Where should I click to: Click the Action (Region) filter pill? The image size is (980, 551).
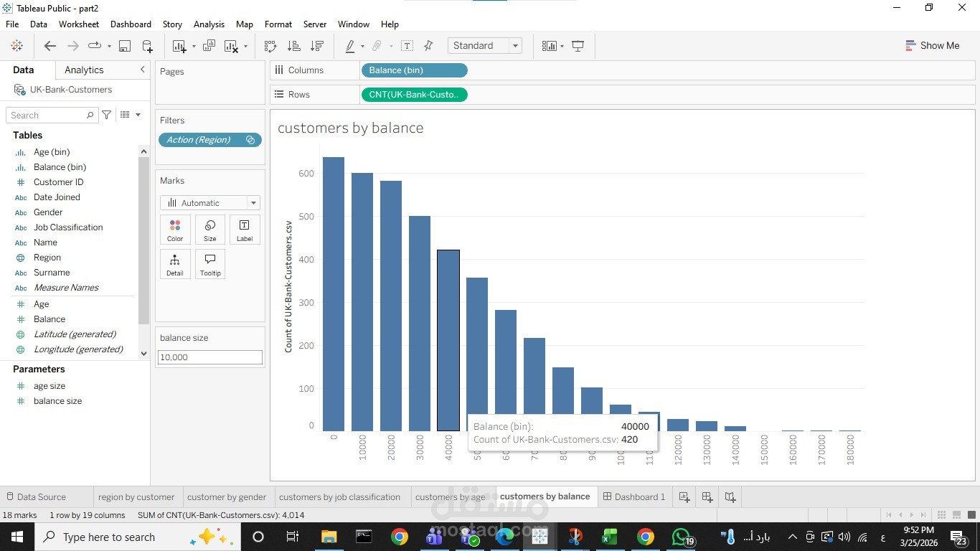210,140
